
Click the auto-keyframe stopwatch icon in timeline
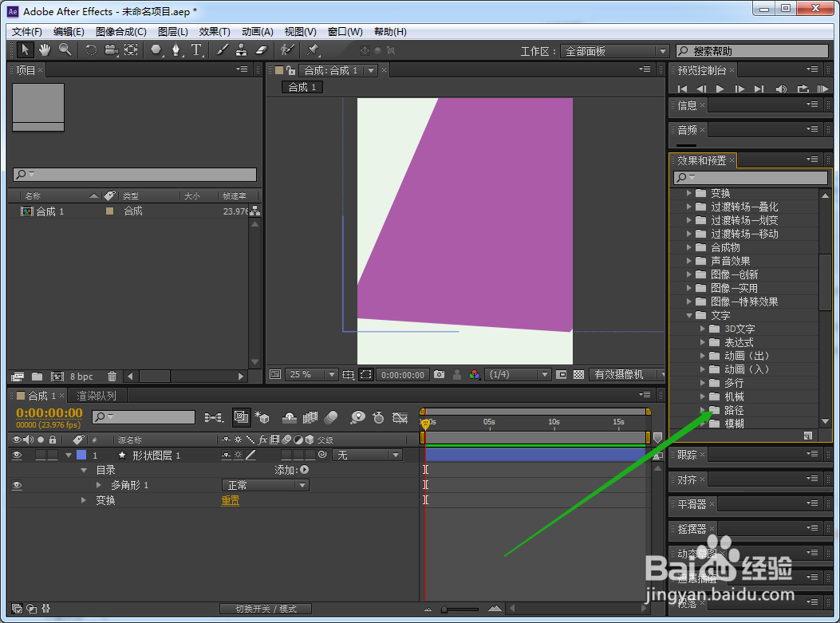(378, 417)
